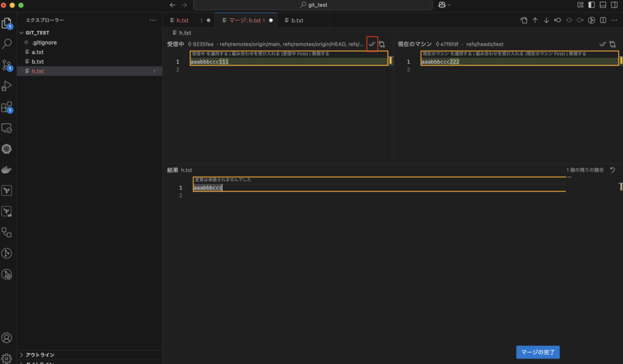
Task: Click compare icon beside incoming accept-all
Action: pyautogui.click(x=382, y=44)
